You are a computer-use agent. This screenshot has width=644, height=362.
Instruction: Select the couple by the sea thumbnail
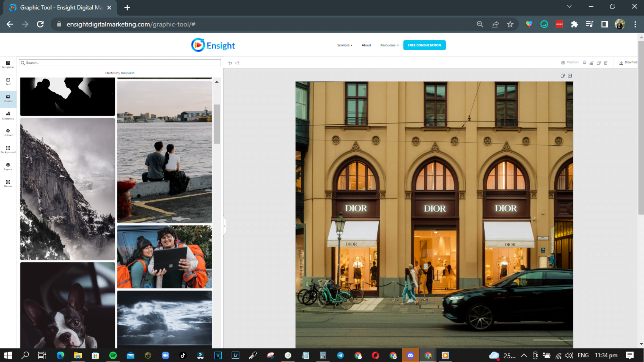point(164,152)
